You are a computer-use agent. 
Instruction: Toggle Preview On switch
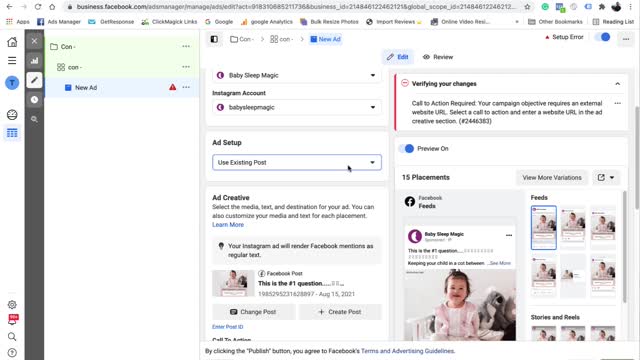(x=407, y=149)
